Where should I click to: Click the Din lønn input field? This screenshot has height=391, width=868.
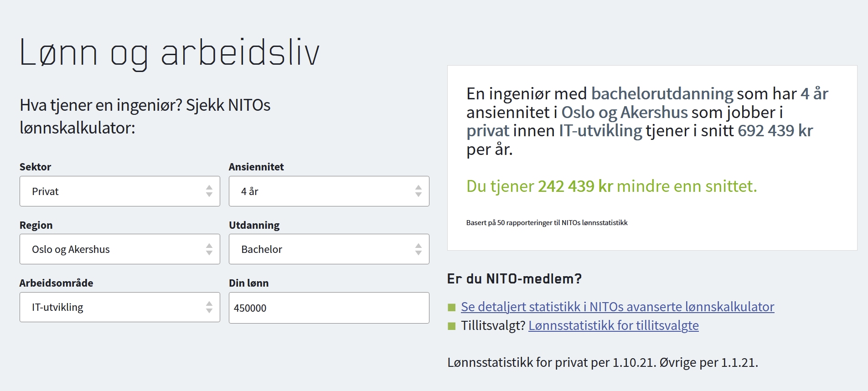pos(329,308)
